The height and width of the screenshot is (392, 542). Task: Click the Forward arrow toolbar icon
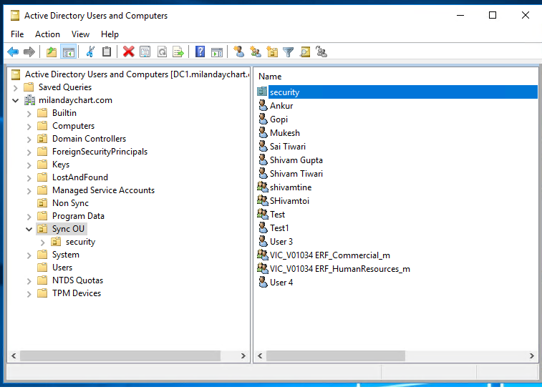[x=29, y=52]
